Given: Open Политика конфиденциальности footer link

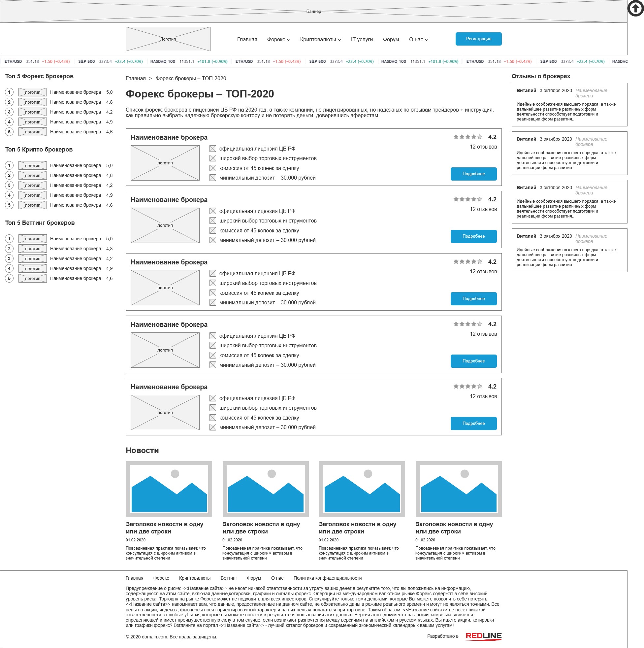Looking at the screenshot, I should (x=327, y=578).
